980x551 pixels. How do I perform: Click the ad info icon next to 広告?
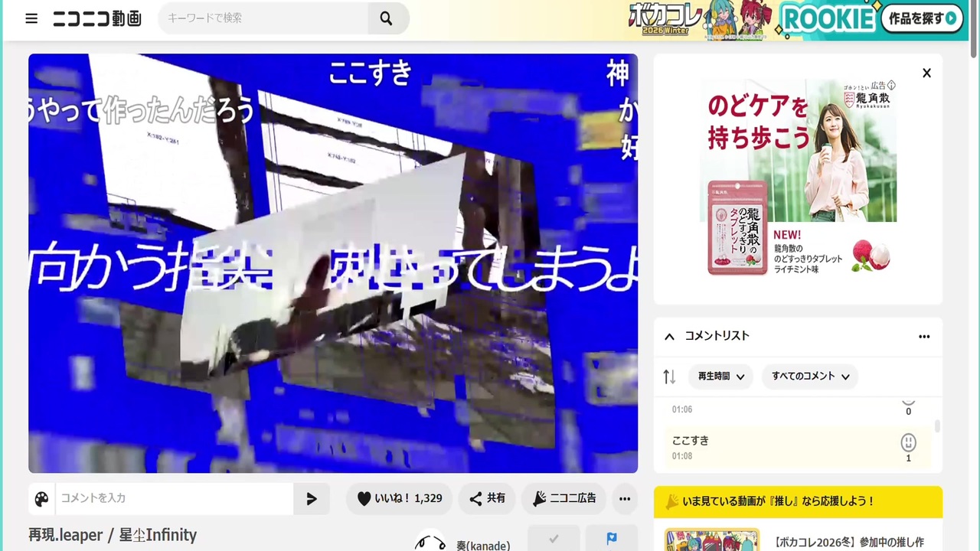(891, 85)
